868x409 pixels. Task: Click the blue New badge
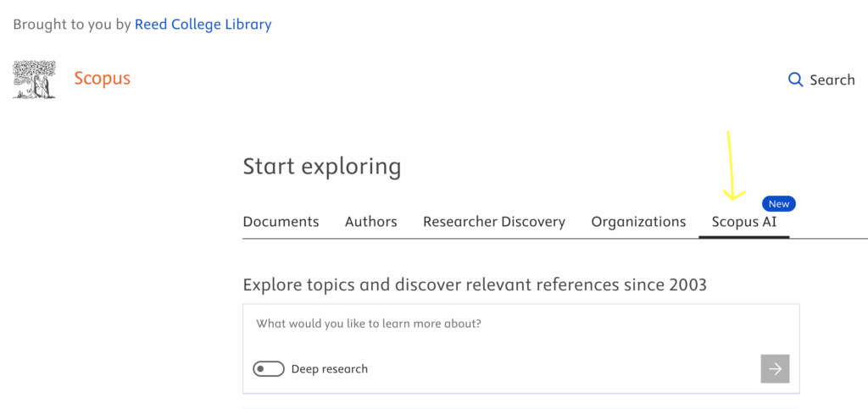pyautogui.click(x=779, y=204)
